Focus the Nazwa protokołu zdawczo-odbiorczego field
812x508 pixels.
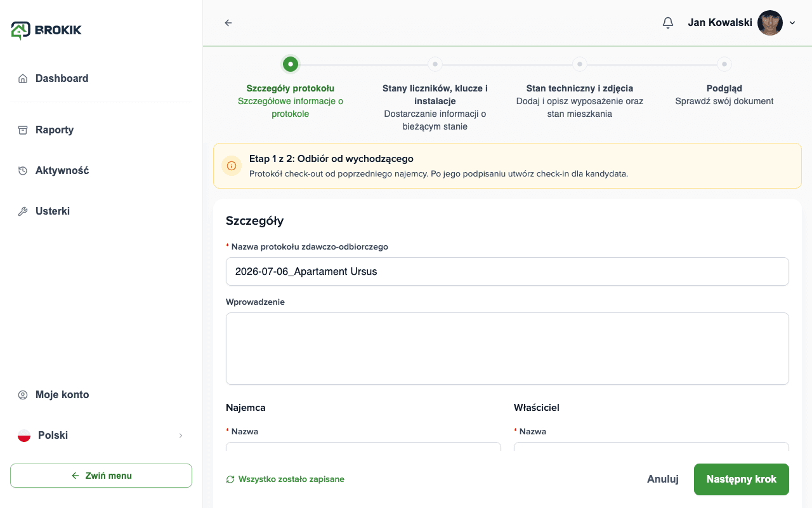point(507,271)
